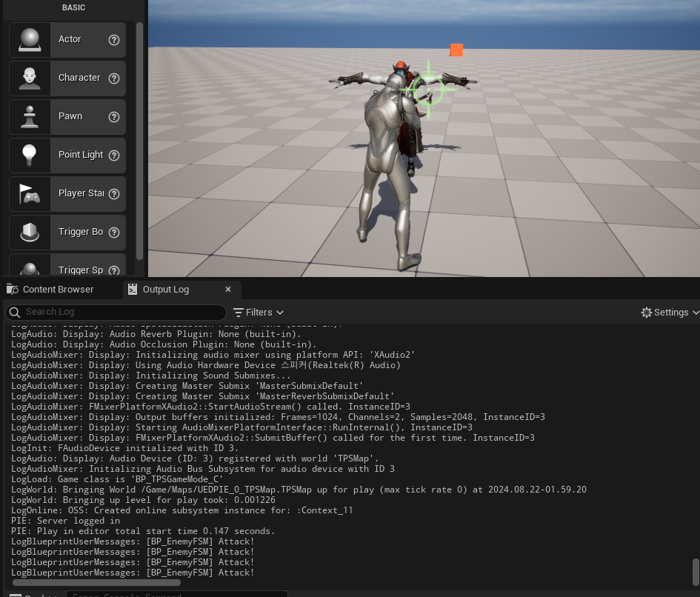Viewport: 700px width, 597px height.
Task: Click 'Using Audio Hardware Device' log line
Action: (206, 365)
